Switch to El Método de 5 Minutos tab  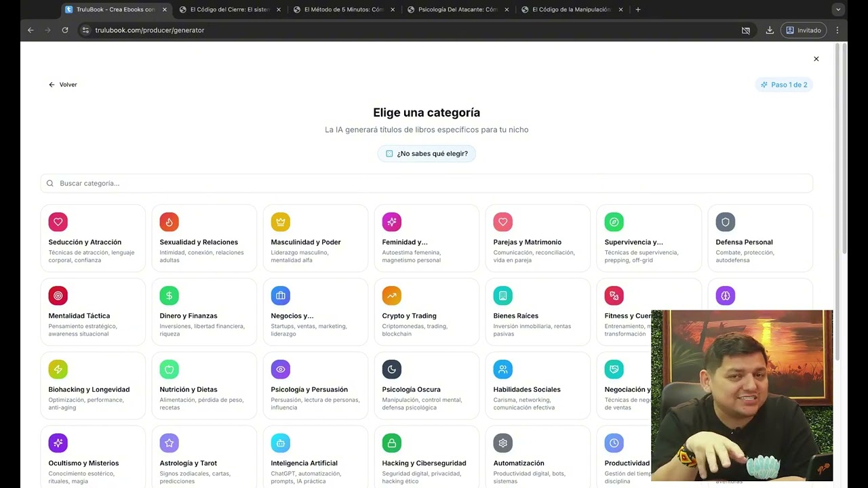click(344, 9)
